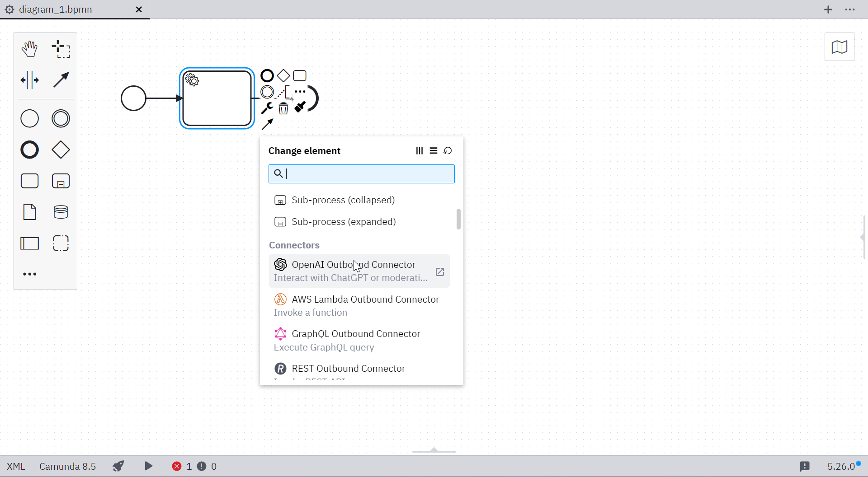Activate the Lasso tool
The height and width of the screenshot is (477, 868).
pos(61,48)
